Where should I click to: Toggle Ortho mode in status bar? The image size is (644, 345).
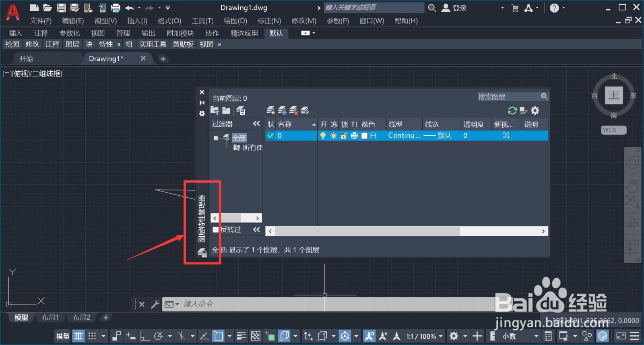point(144,336)
